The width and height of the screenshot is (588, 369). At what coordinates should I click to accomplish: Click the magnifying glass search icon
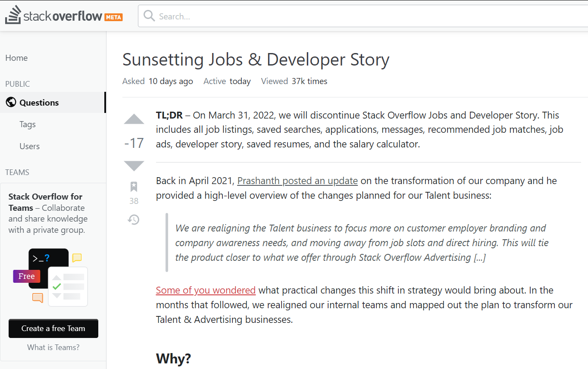point(149,16)
